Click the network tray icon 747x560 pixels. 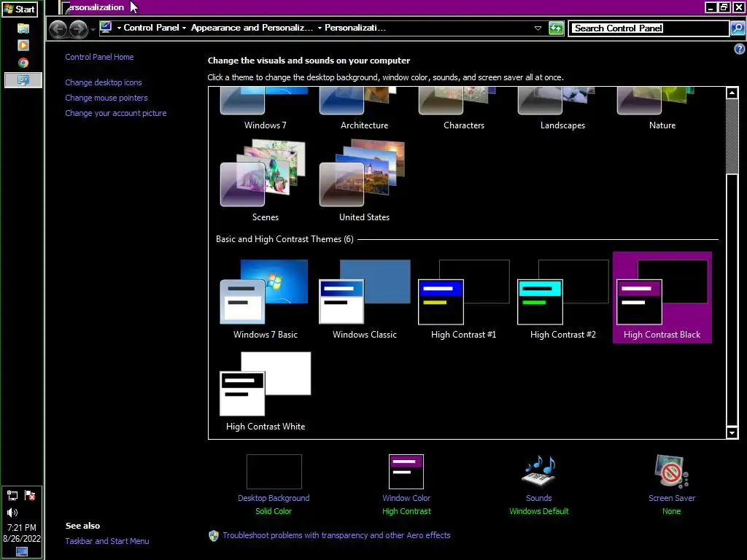tap(12, 496)
